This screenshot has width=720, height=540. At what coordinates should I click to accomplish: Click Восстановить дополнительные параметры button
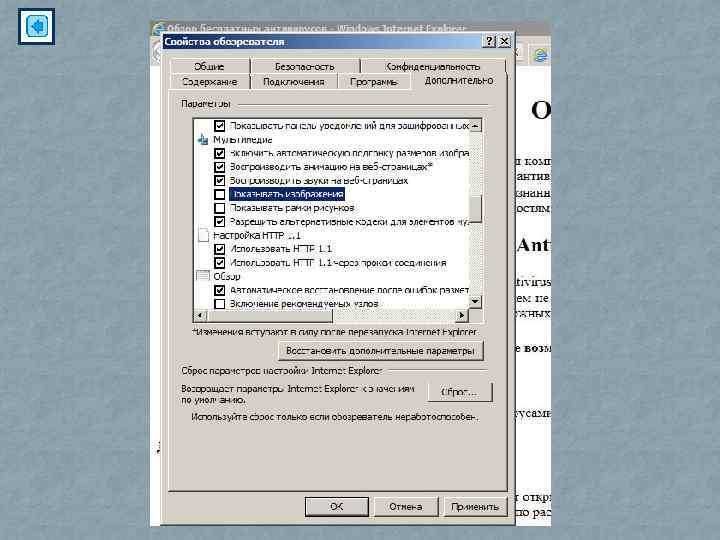pos(380,351)
